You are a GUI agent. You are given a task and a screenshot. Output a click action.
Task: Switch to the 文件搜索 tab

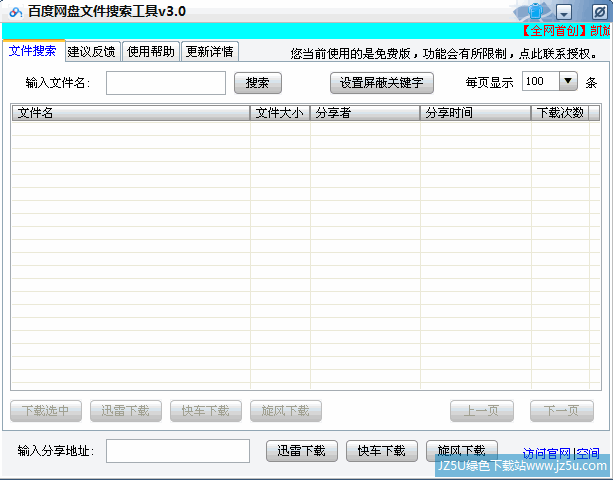pyautogui.click(x=33, y=51)
